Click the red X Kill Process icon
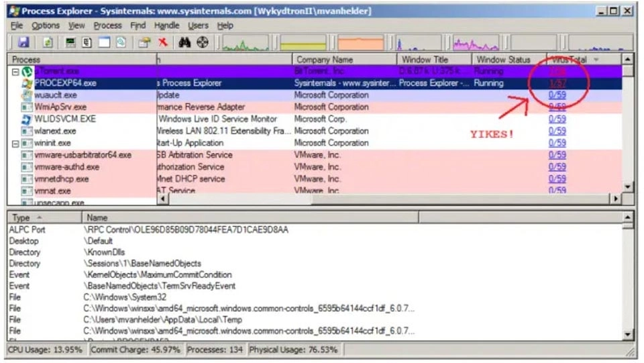Image resolution: width=644 pixels, height=363 pixels. tap(163, 42)
